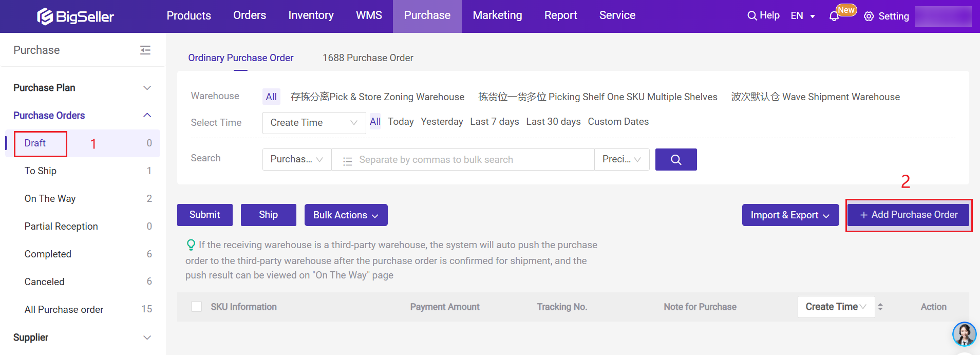The height and width of the screenshot is (355, 980).
Task: Check the select-all checkbox in table header
Action: point(196,307)
